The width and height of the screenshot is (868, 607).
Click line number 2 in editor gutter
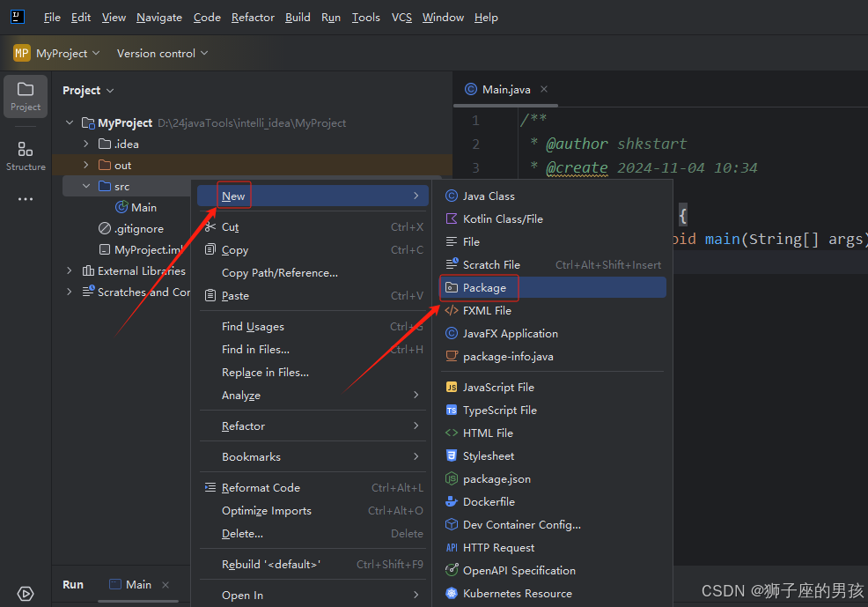click(475, 144)
